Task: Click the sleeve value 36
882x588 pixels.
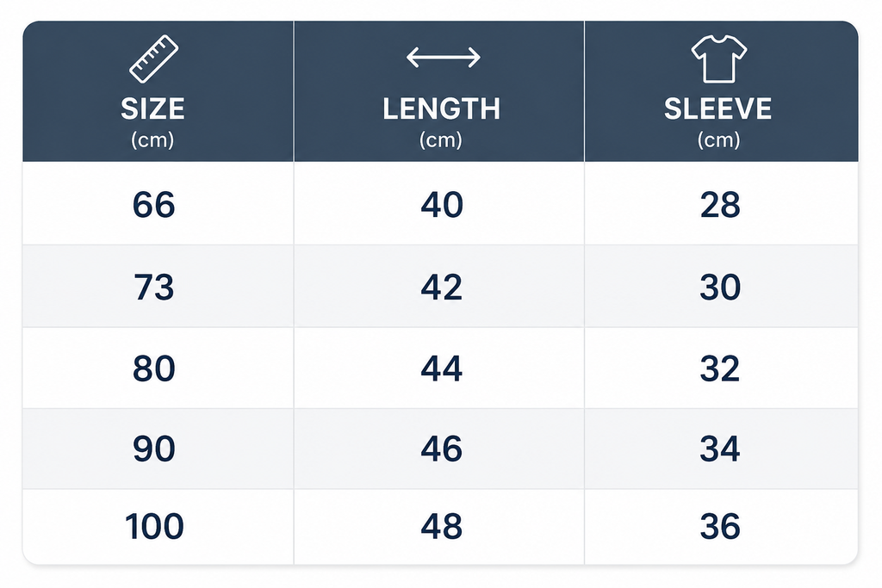Action: 720,527
